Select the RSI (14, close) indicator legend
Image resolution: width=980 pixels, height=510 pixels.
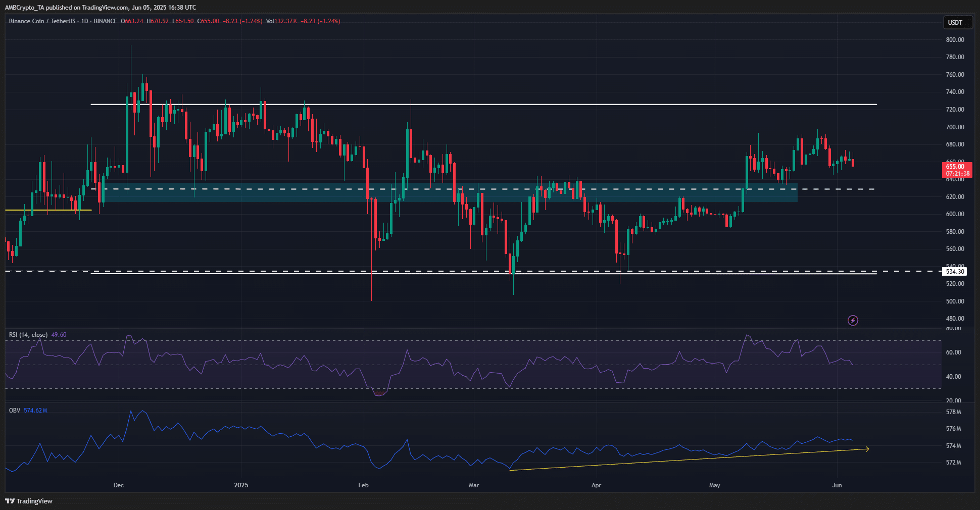(x=28, y=334)
